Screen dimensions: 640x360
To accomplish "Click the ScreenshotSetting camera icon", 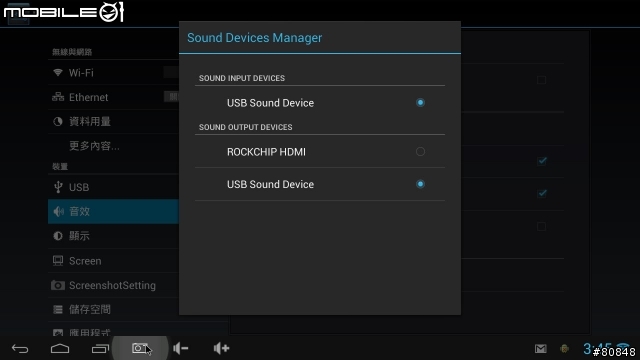I will 58,285.
